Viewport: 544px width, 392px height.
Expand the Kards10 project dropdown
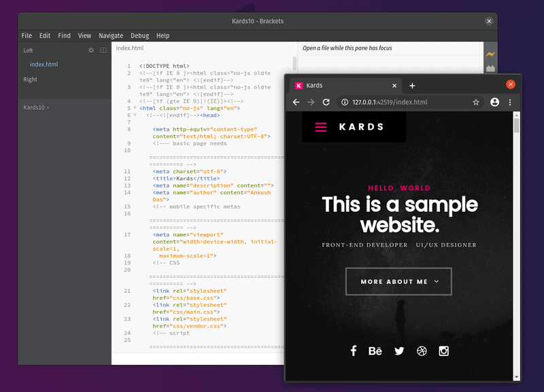37,107
